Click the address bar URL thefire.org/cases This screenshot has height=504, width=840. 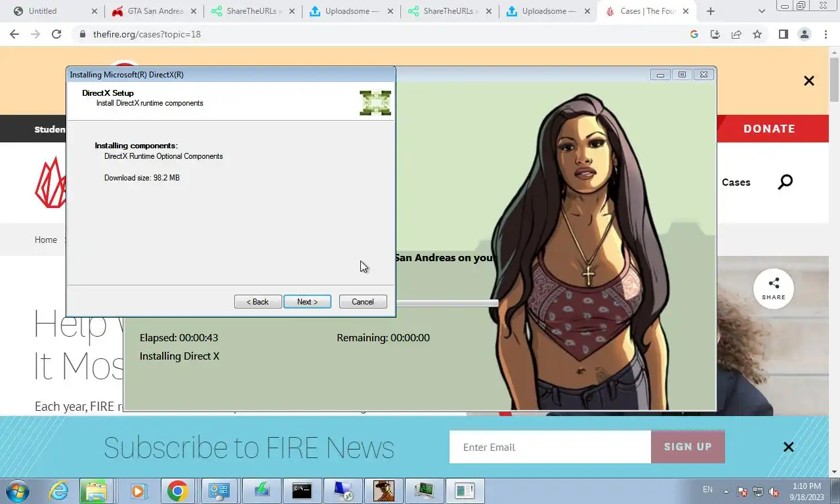[147, 34]
